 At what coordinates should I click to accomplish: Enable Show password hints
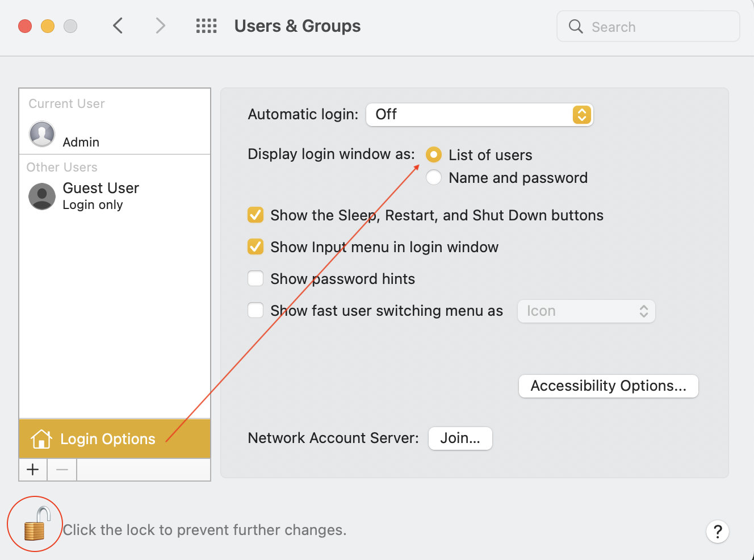255,279
